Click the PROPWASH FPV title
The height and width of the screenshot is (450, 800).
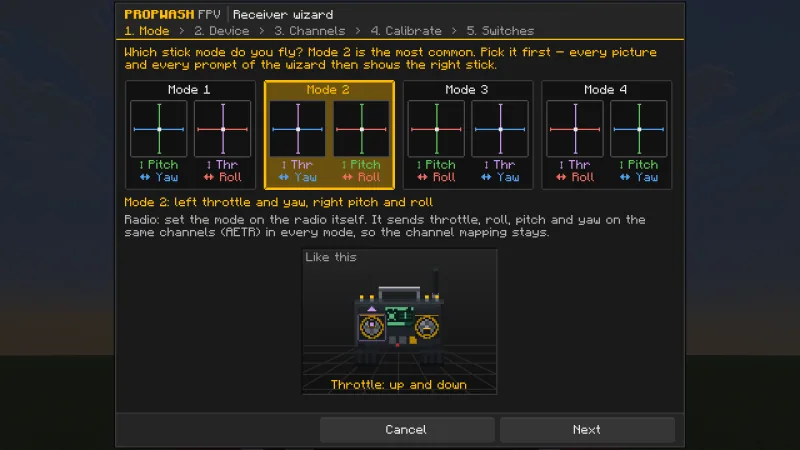tap(172, 14)
